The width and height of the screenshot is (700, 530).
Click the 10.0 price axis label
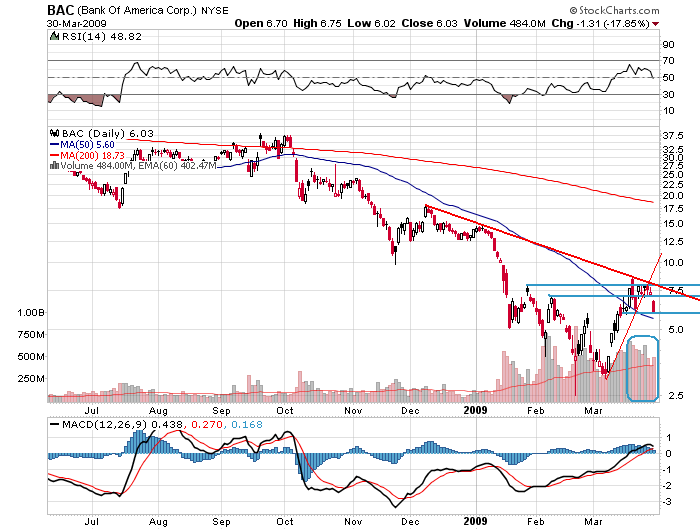673,263
